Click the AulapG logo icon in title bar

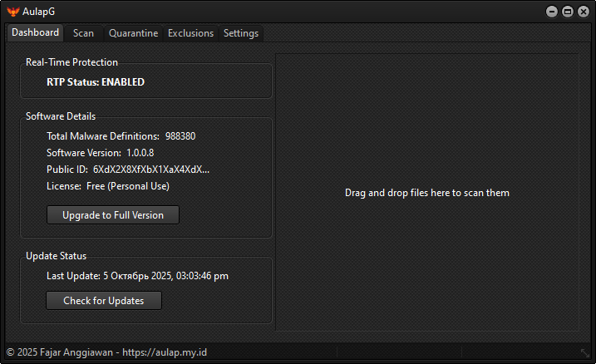click(12, 12)
